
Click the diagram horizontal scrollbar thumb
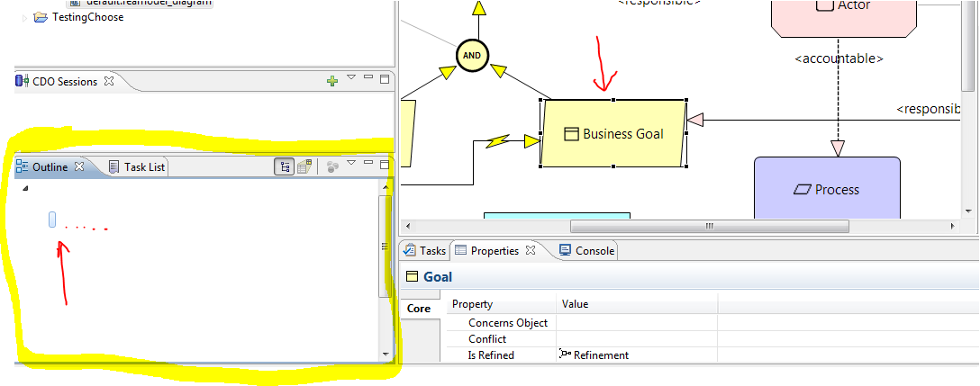[710, 226]
